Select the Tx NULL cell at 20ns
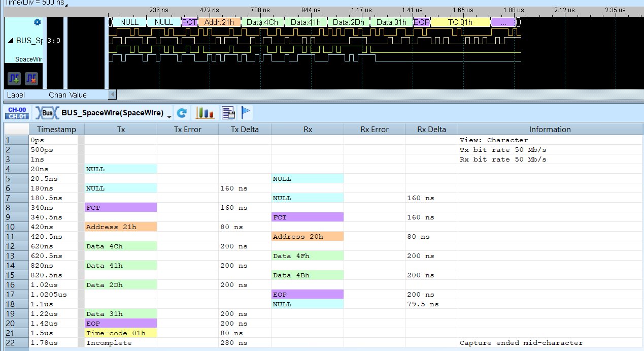The width and height of the screenshot is (644, 351). tap(121, 169)
